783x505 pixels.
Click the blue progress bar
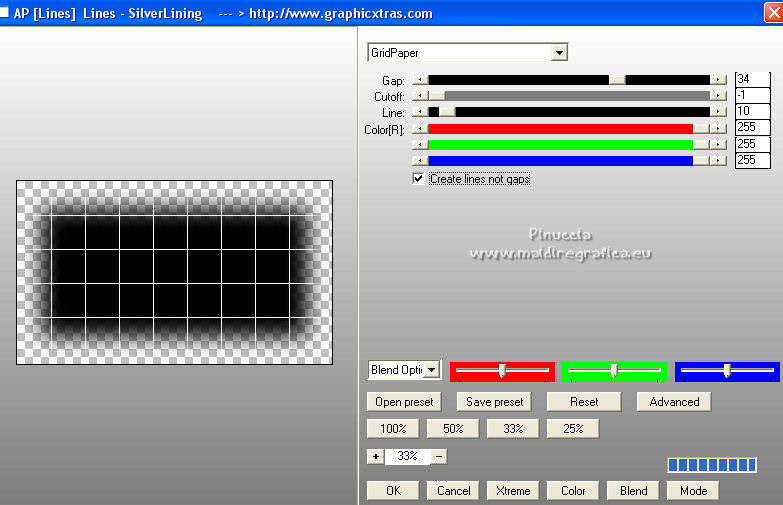(x=712, y=465)
